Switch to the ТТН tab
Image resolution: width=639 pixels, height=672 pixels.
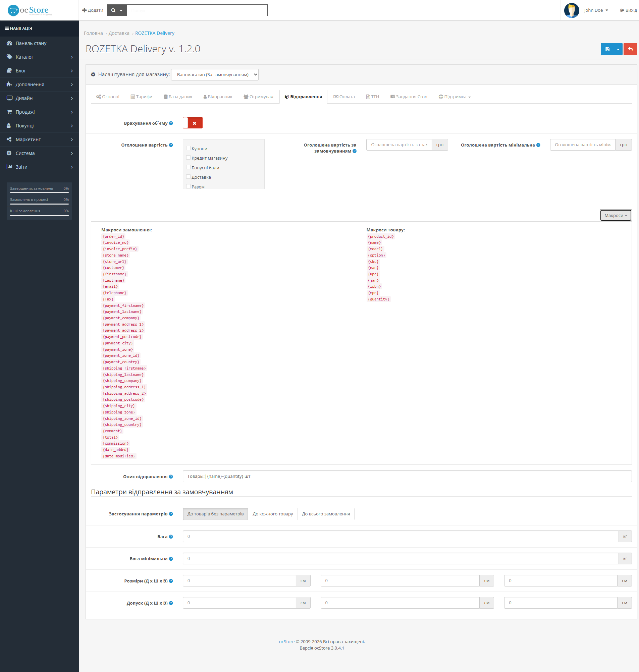click(x=372, y=97)
